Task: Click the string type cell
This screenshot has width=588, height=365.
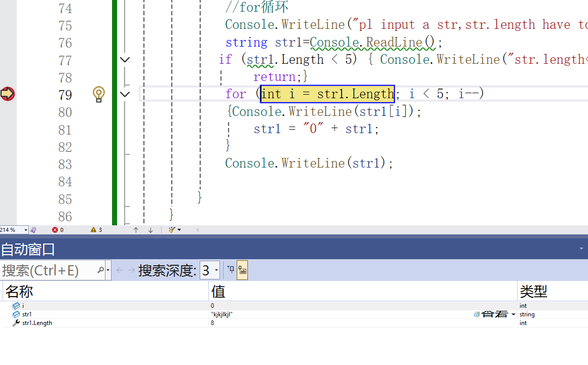Action: click(x=527, y=314)
